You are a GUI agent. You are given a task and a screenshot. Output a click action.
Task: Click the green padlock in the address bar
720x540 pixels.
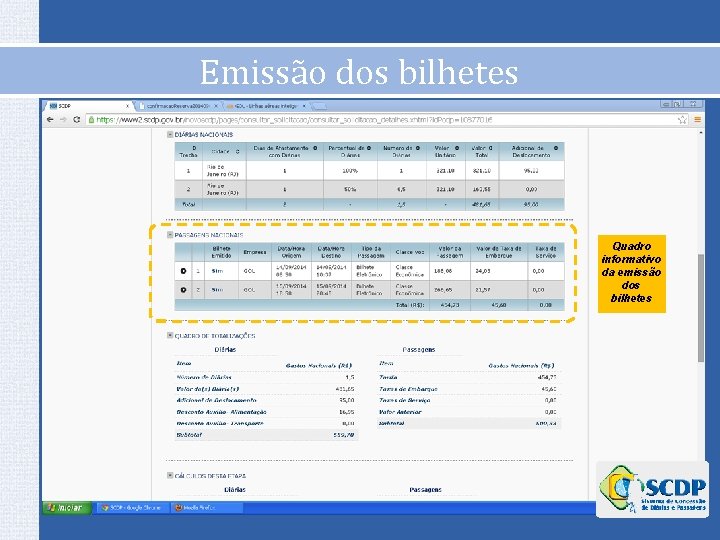(91, 120)
